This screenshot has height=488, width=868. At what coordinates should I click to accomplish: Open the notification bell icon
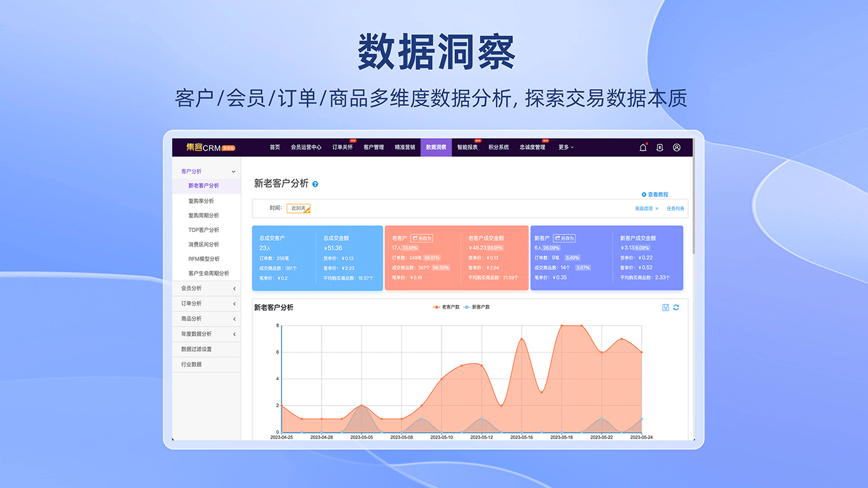point(642,147)
